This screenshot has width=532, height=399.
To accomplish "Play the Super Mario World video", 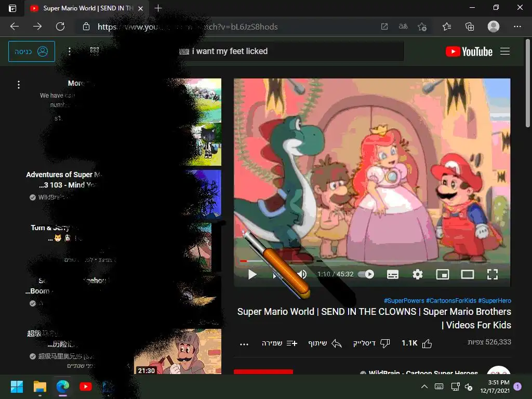I will click(x=252, y=274).
